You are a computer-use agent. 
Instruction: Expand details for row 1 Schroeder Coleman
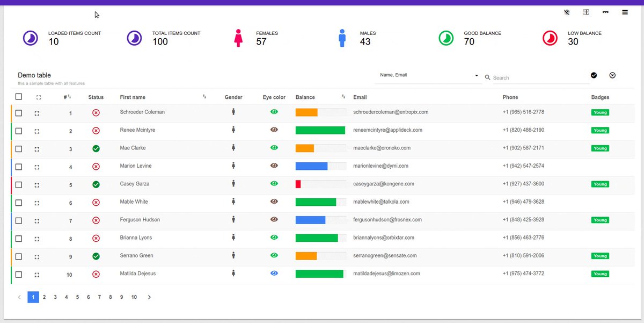[37, 113]
